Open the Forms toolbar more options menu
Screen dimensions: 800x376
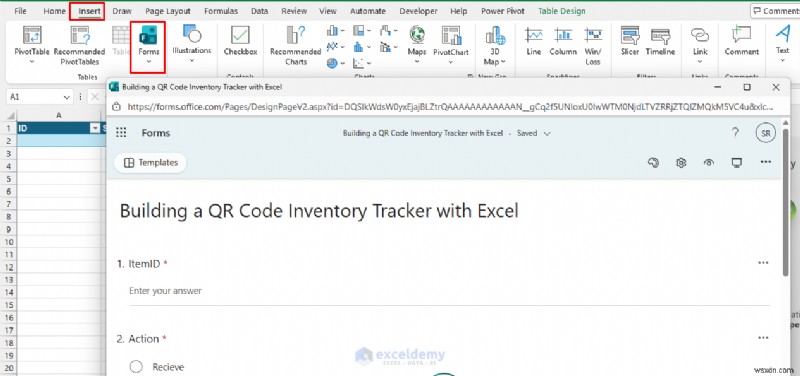coord(765,162)
